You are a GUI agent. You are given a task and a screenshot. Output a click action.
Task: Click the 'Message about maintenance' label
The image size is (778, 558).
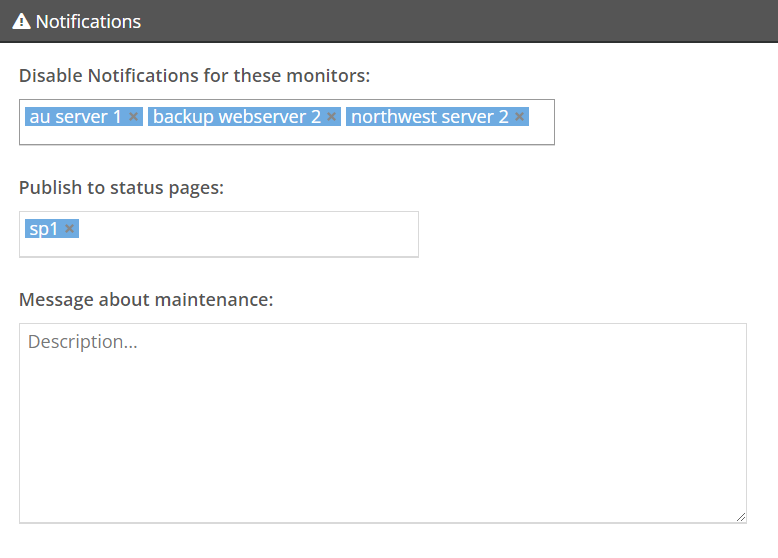[x=146, y=300]
